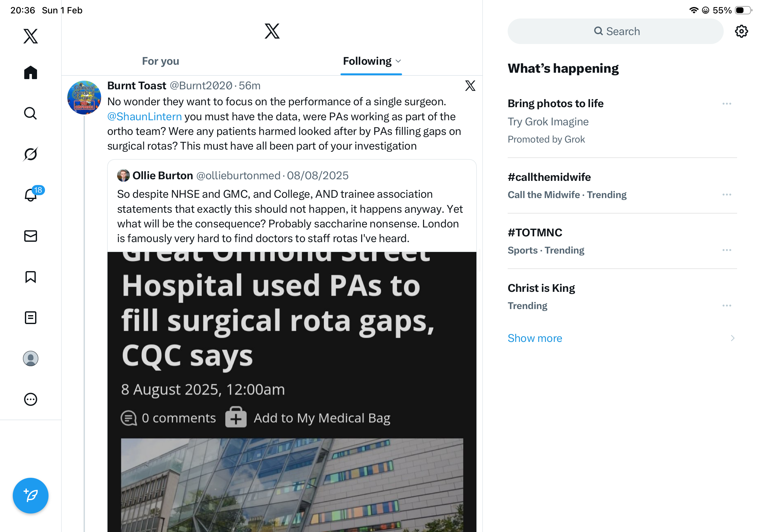Click Show more trends link
This screenshot has height=532, width=762.
point(535,338)
